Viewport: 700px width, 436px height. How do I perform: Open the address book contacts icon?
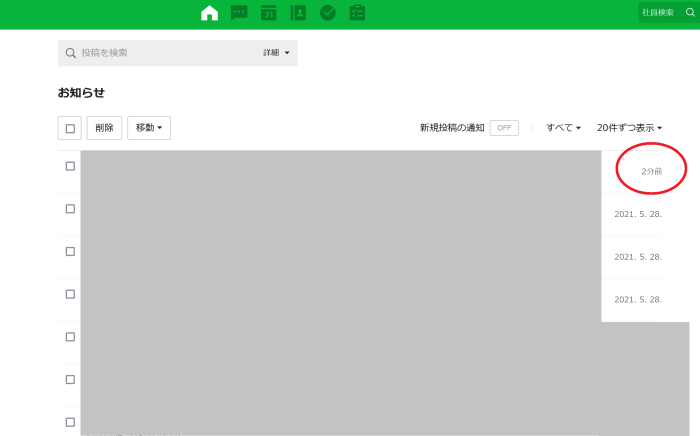click(x=298, y=13)
